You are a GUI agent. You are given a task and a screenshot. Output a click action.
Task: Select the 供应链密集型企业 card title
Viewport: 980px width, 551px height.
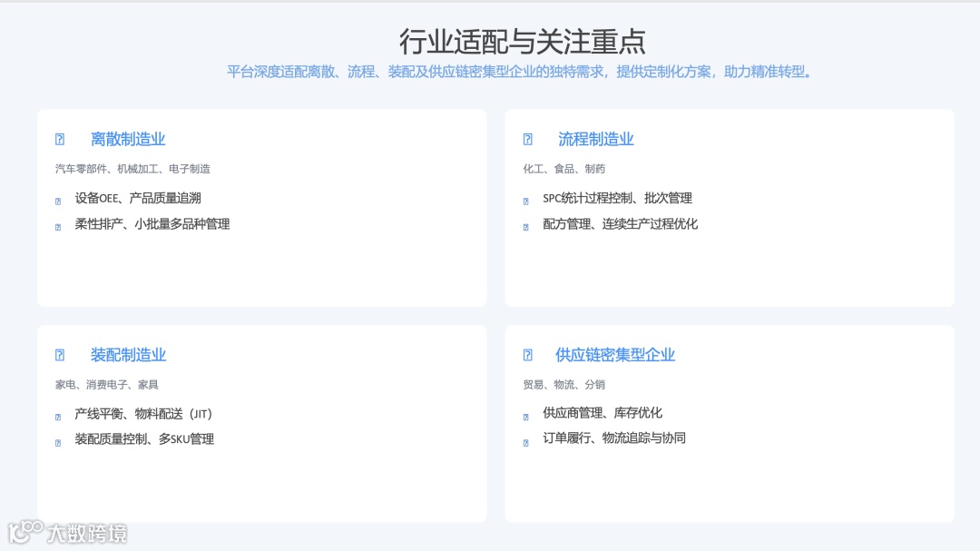615,355
